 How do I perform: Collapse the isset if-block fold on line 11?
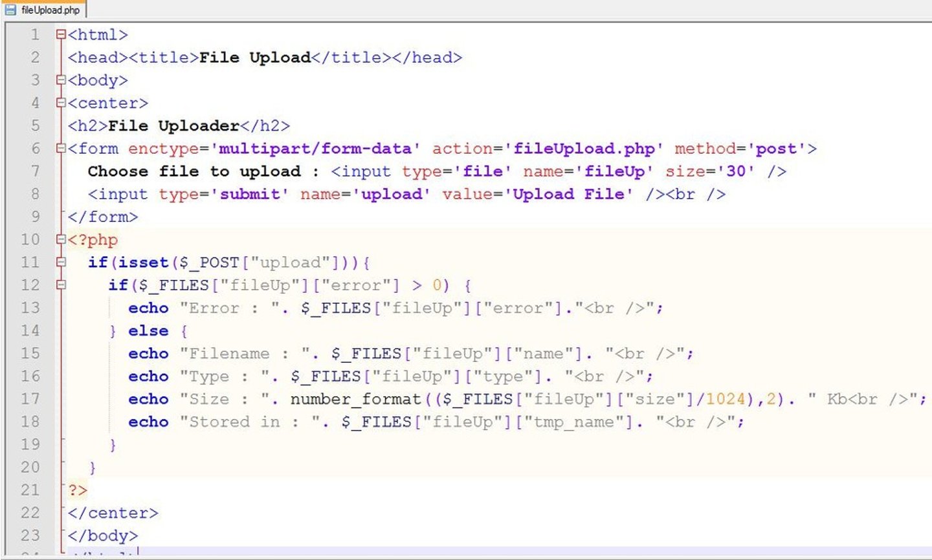coord(61,263)
